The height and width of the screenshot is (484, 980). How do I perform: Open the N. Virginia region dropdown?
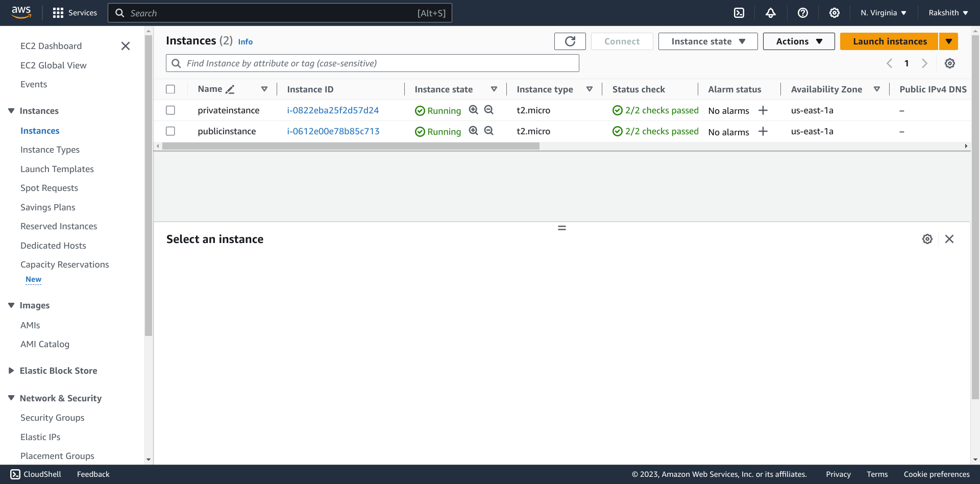click(884, 13)
